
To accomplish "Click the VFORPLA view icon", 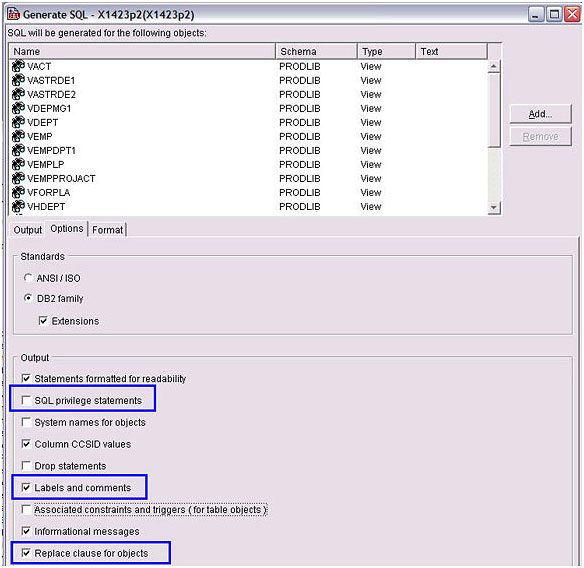I will [18, 193].
